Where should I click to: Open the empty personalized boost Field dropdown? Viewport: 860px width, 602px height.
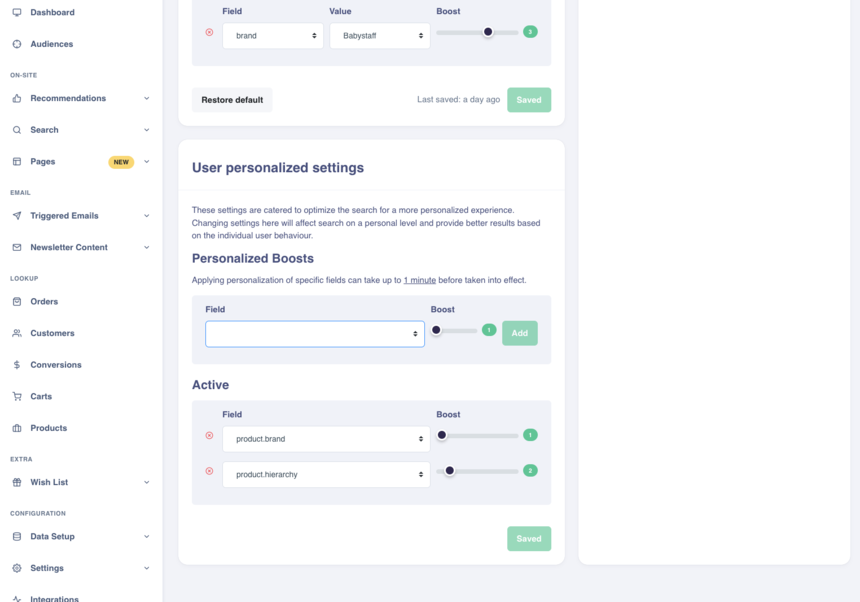[x=314, y=334]
